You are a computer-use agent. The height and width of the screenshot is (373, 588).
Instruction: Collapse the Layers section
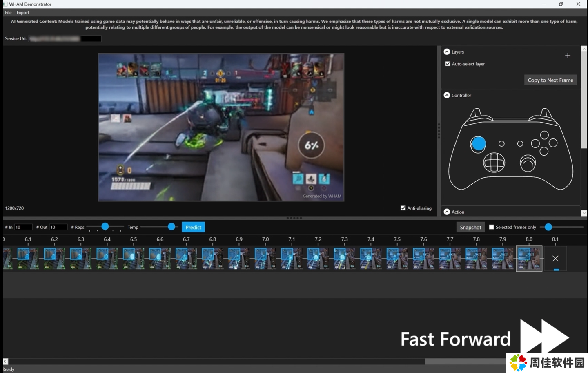(x=447, y=52)
